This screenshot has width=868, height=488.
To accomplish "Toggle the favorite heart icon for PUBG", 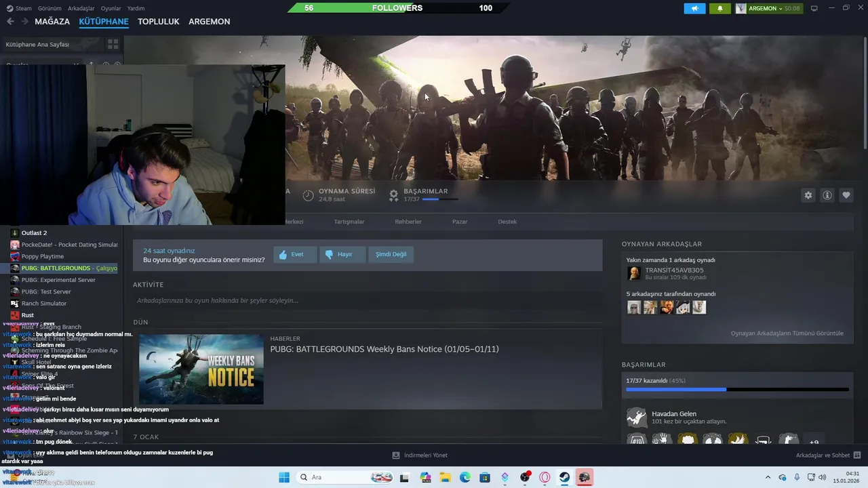I will 846,195.
